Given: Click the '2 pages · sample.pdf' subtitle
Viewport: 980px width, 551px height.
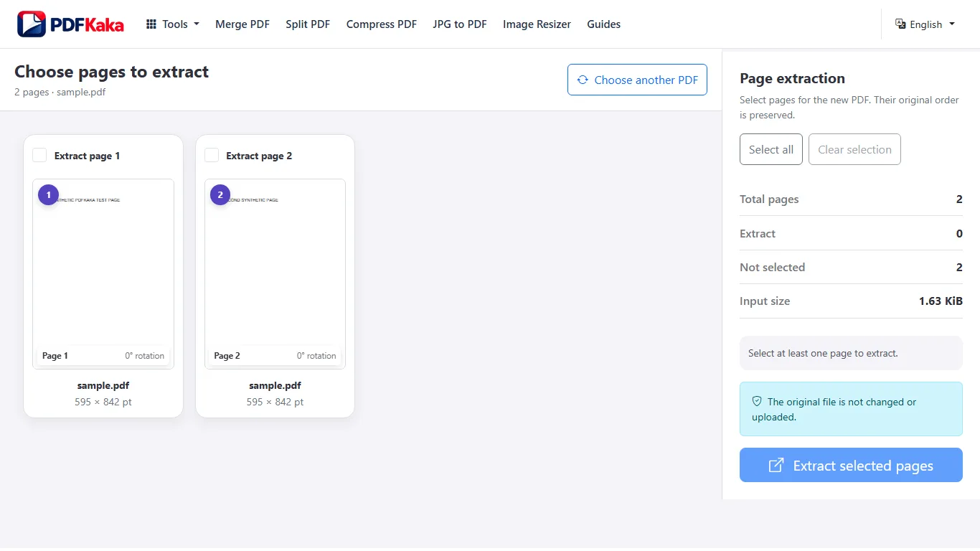Looking at the screenshot, I should [60, 92].
